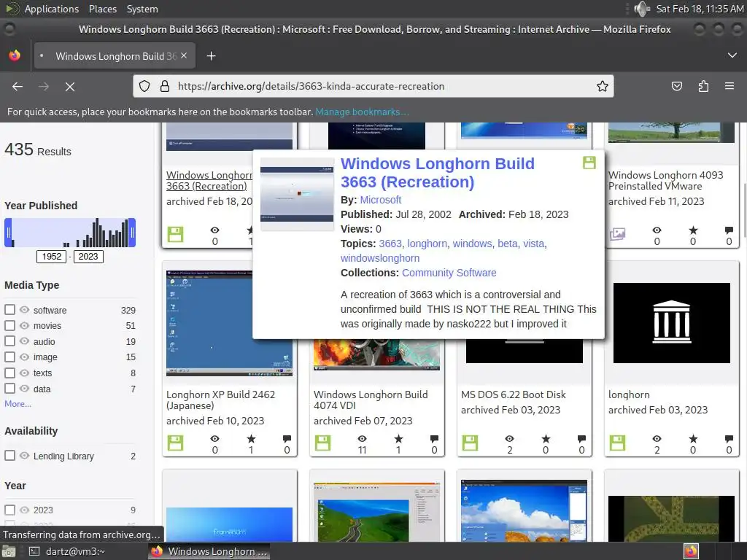Toggle eye icon next to Lending Library
Screen dimensions: 747x560
click(24, 456)
